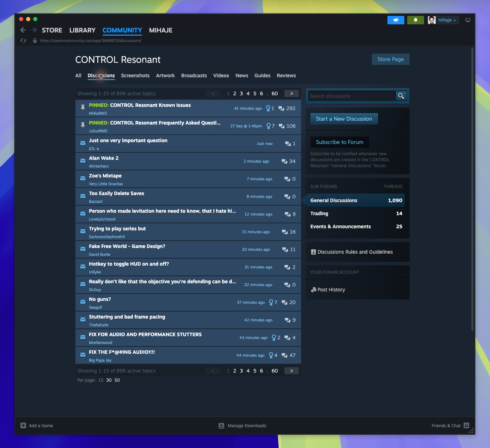The height and width of the screenshot is (448, 490).
Task: Go to page 60 in top pagination
Action: (275, 93)
